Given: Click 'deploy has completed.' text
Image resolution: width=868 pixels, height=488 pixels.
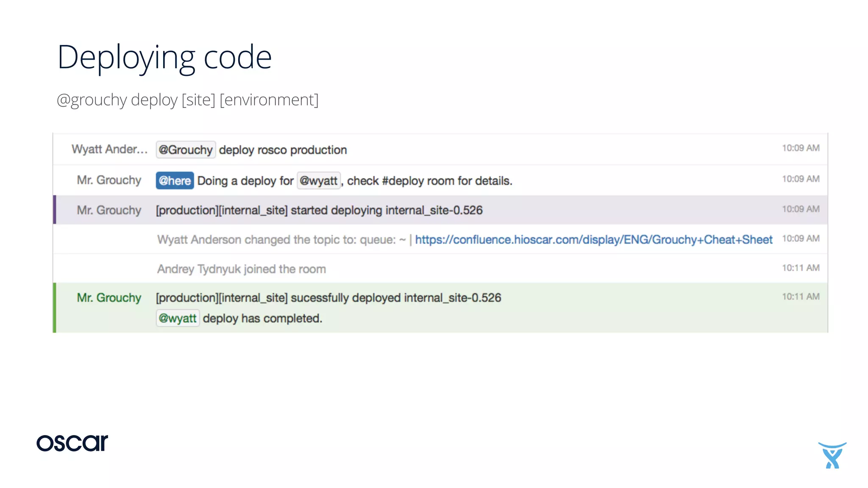Looking at the screenshot, I should pyautogui.click(x=262, y=319).
